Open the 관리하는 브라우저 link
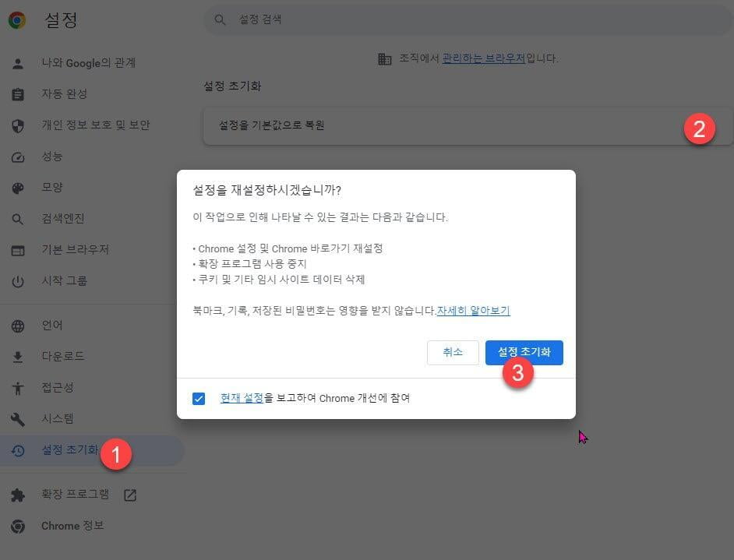 coord(484,58)
